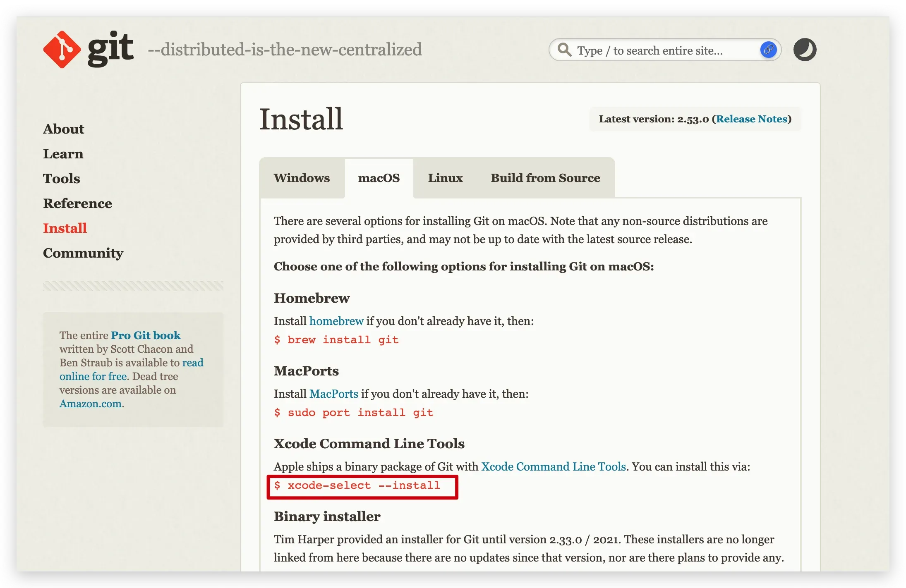Open Reference in the sidebar navigation

(x=78, y=203)
